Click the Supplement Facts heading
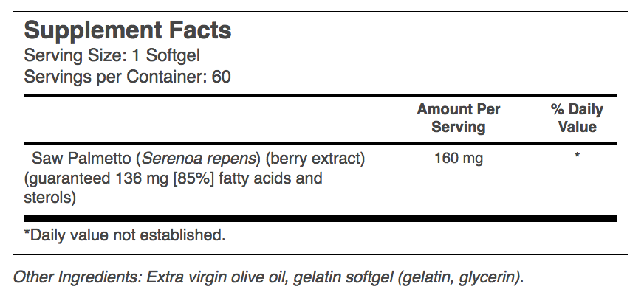The width and height of the screenshot is (644, 295). [x=128, y=31]
